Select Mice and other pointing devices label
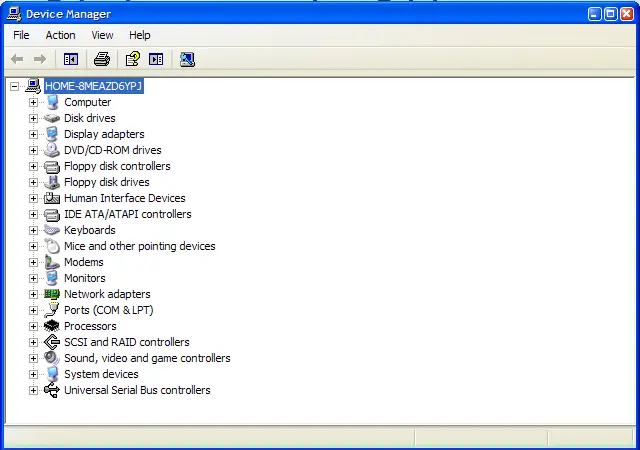 pos(140,246)
